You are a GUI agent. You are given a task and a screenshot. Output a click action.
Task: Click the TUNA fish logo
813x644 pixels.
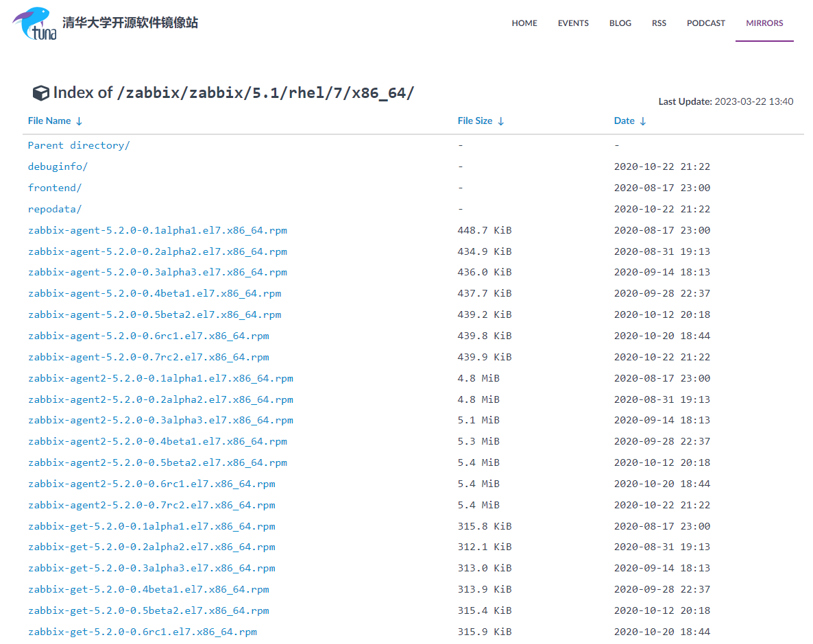coord(34,23)
